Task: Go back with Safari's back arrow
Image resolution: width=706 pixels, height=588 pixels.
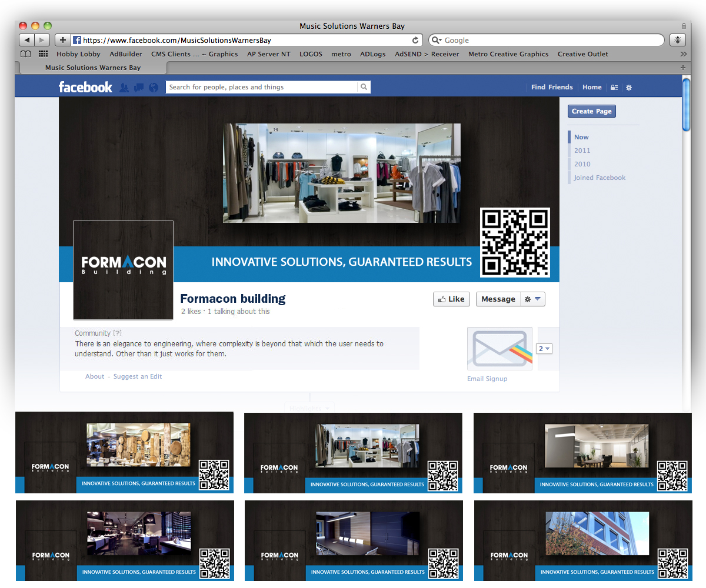Action: pos(26,40)
